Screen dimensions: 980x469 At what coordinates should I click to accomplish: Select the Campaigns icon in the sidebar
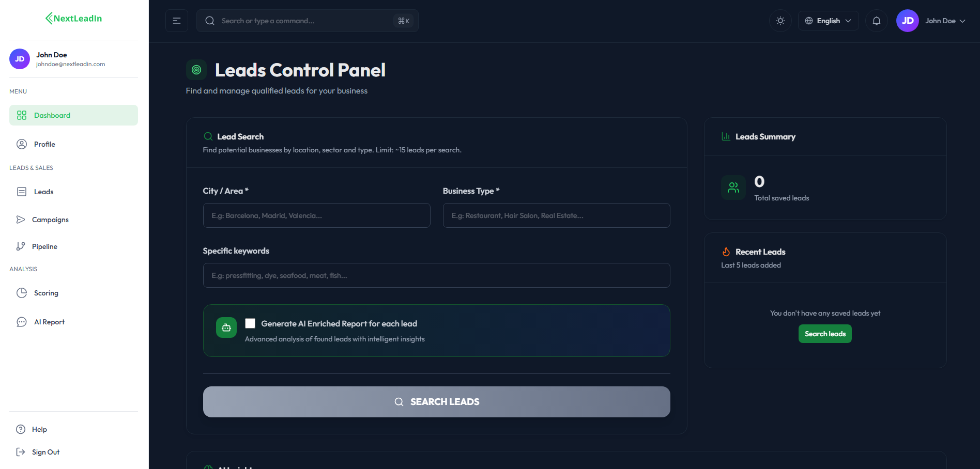pos(21,220)
